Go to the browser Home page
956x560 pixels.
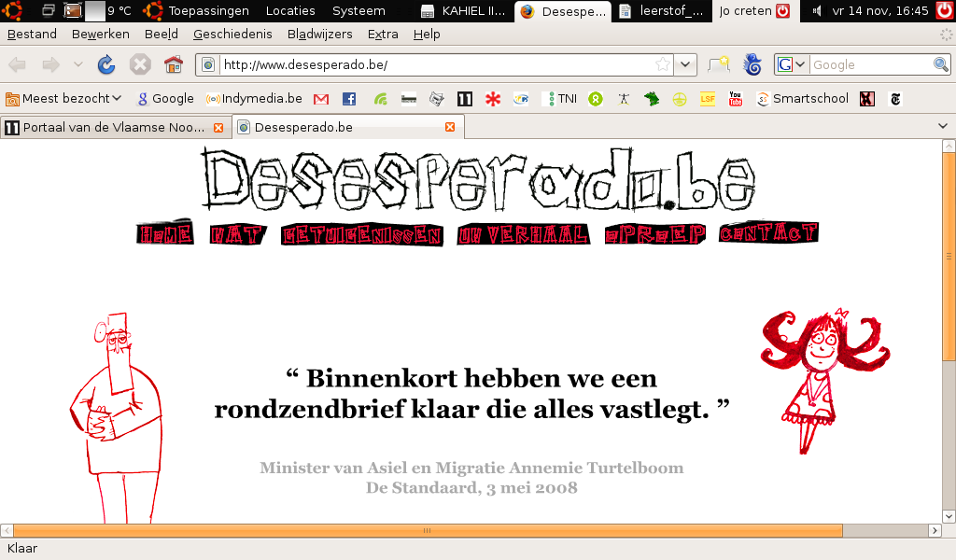(173, 64)
